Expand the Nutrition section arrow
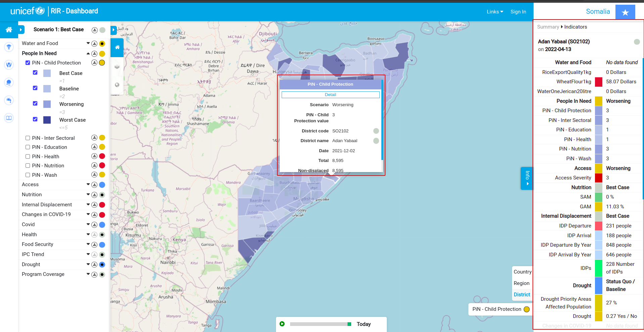 [x=88, y=195]
